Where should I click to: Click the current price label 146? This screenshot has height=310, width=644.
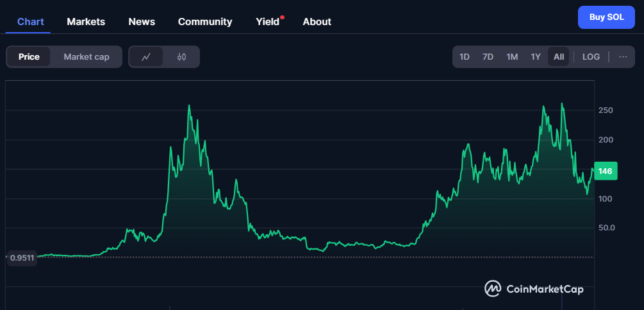(x=606, y=171)
